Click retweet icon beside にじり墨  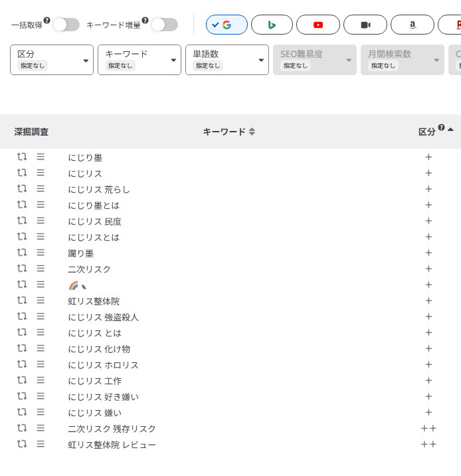pos(22,157)
